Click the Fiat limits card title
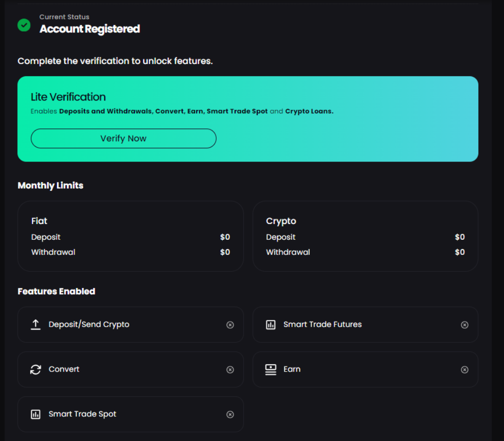 point(39,221)
